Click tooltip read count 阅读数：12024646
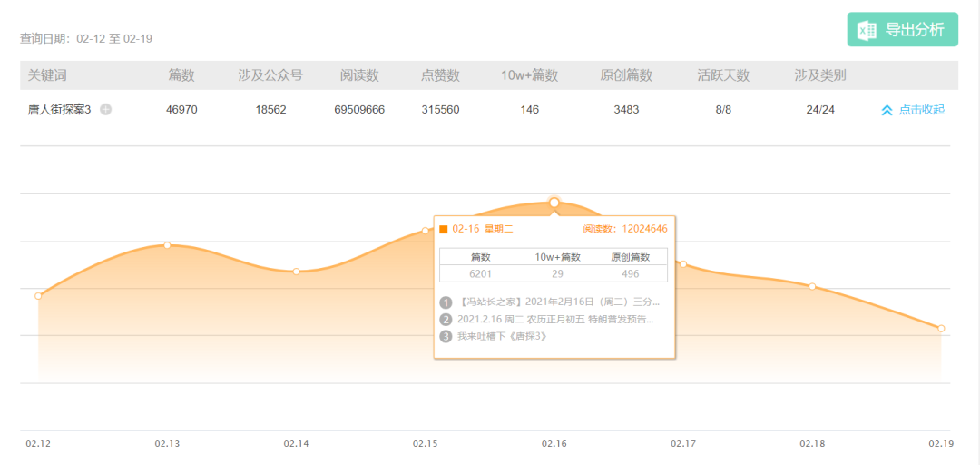The height and width of the screenshot is (465, 980). click(625, 229)
